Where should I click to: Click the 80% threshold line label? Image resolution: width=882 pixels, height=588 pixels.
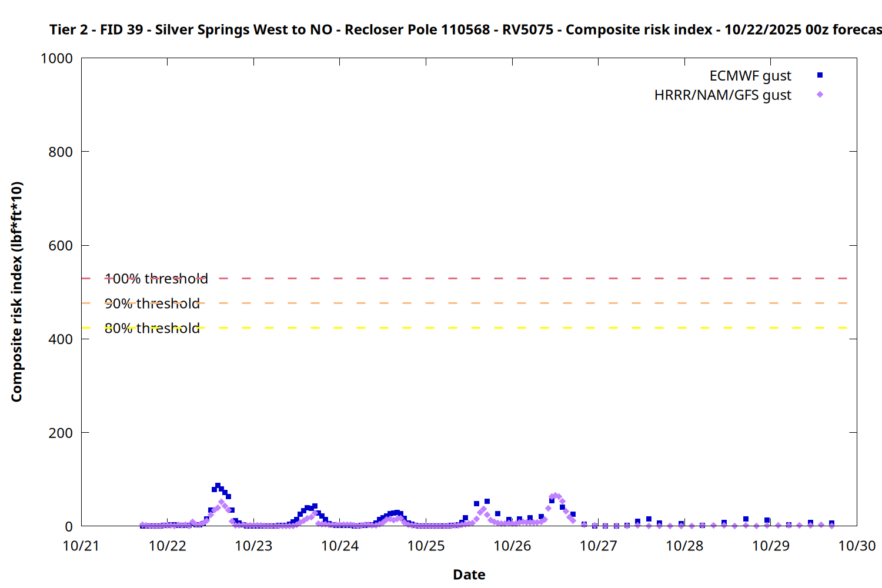152,328
